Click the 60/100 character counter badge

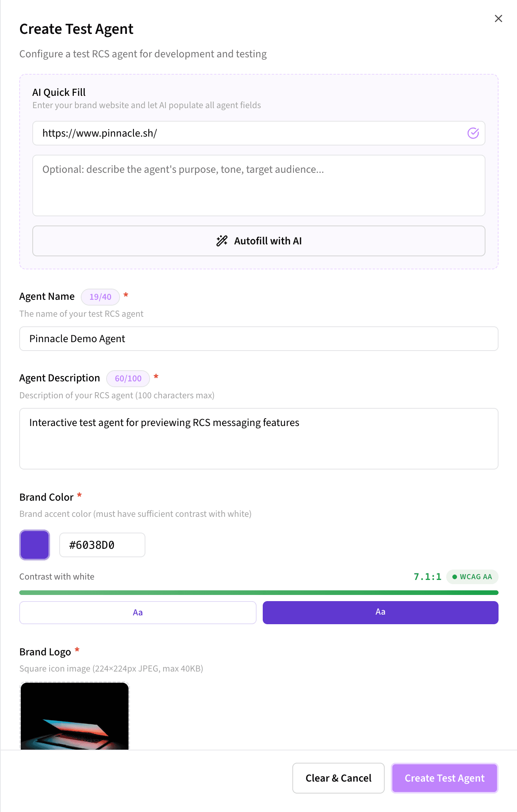pyautogui.click(x=128, y=378)
